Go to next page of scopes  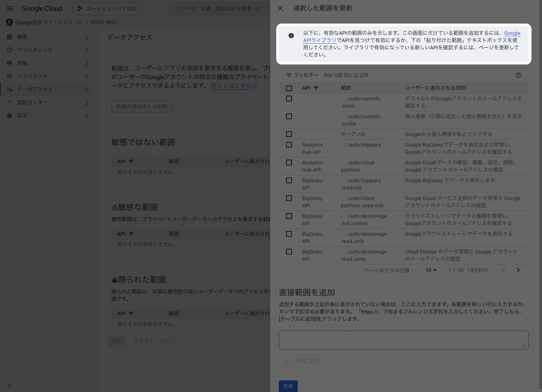pos(518,270)
